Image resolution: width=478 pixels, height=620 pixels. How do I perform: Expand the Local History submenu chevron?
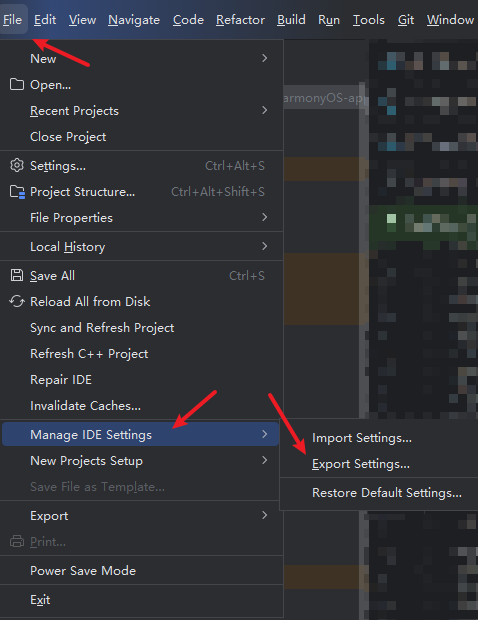point(265,246)
